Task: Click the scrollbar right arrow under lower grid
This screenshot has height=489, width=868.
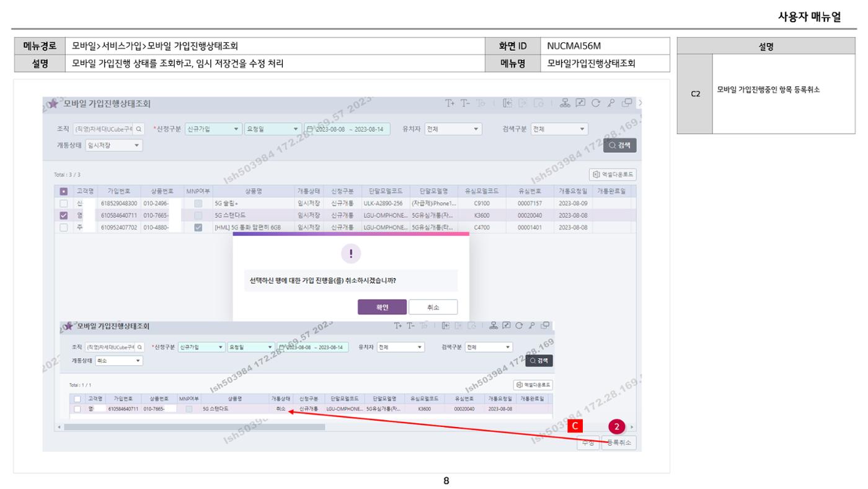Action: [x=632, y=427]
